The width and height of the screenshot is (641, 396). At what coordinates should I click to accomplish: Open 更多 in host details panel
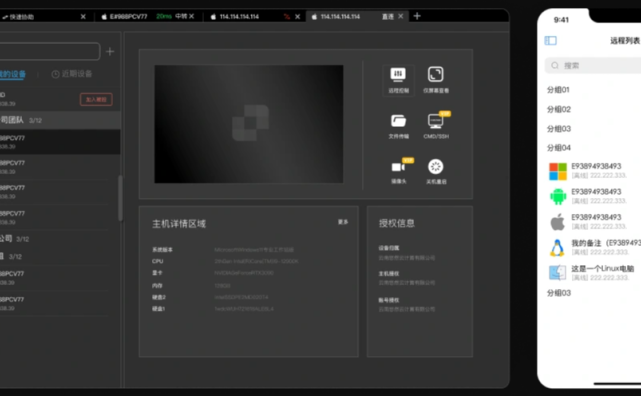click(343, 222)
